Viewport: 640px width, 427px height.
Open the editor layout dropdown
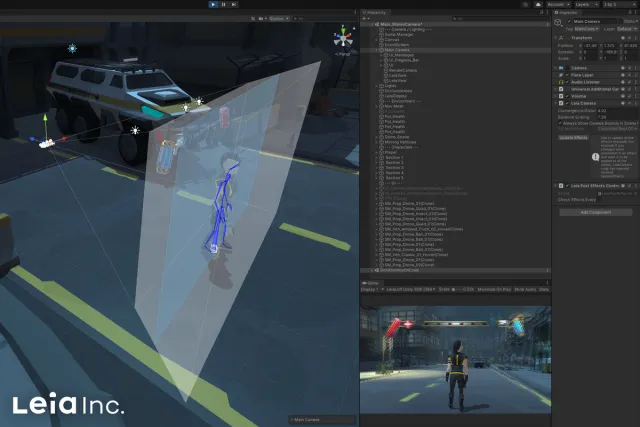point(619,4)
